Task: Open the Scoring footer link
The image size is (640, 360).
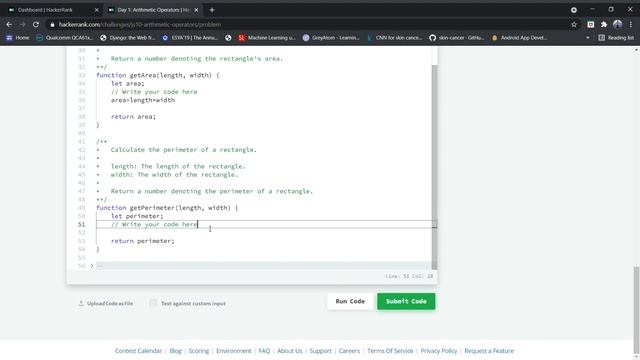Action: click(199, 351)
